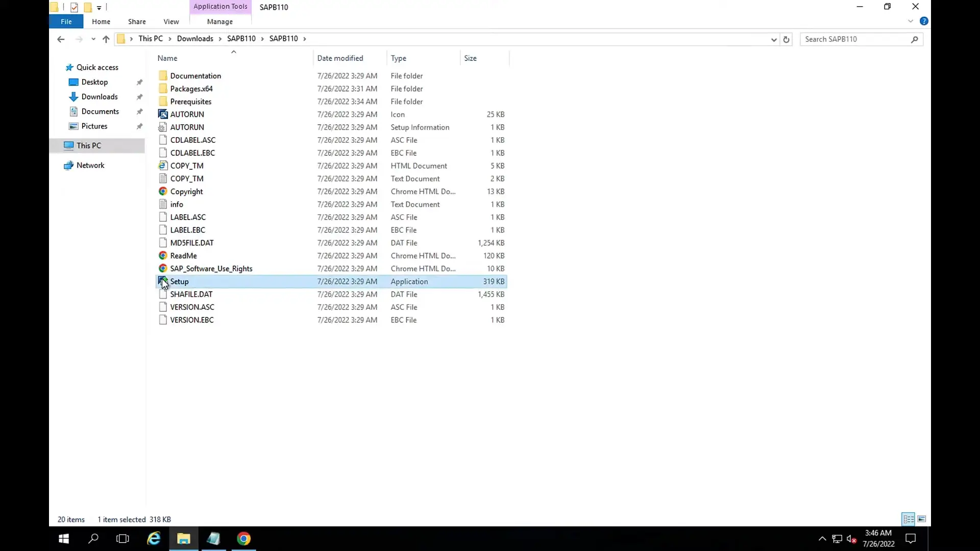
Task: Open Explorer Help question mark icon
Action: [924, 21]
